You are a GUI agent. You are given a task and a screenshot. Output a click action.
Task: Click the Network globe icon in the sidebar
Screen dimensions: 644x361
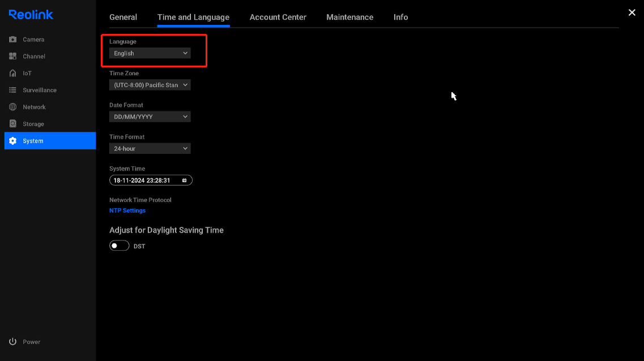point(12,106)
